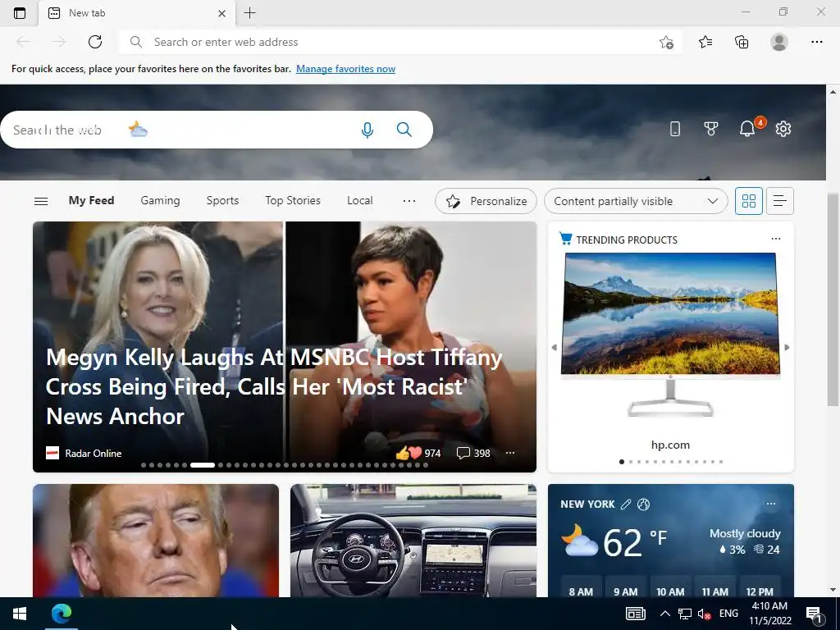Switch to list layout view

pyautogui.click(x=779, y=201)
